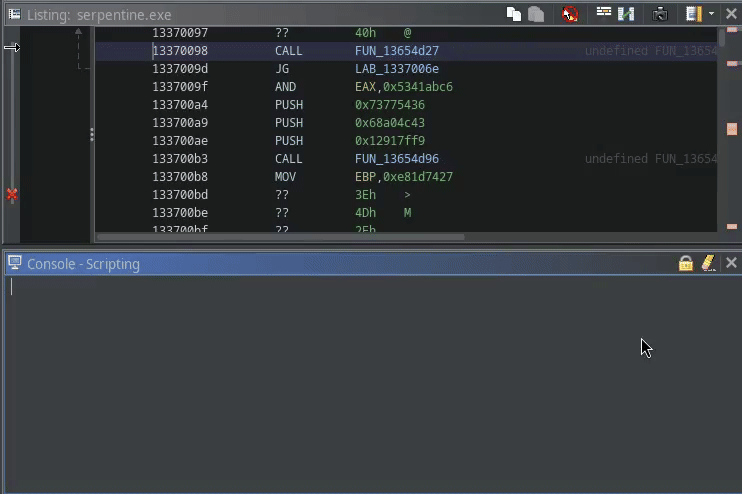
Task: Select PUSH operand 0x68a04c43
Action: click(x=390, y=123)
